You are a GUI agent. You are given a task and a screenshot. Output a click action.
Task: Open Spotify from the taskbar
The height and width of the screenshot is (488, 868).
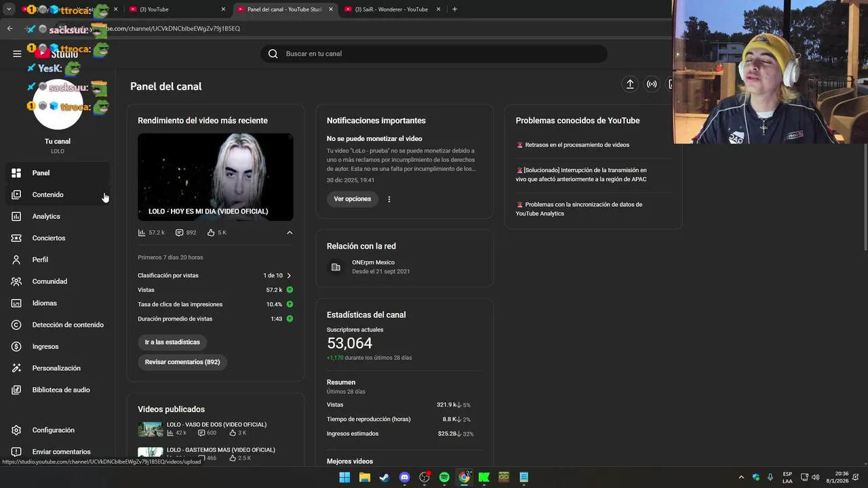[444, 477]
